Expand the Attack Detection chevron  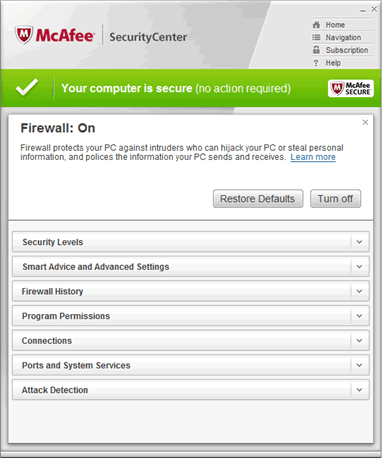pyautogui.click(x=359, y=390)
